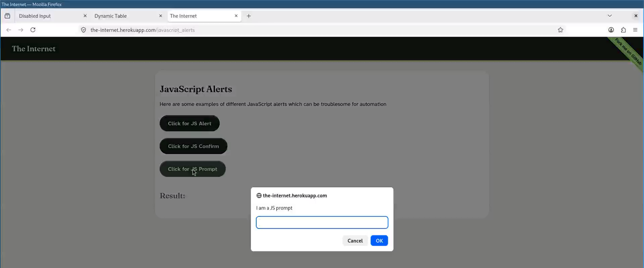
Task: Open the Firefox View icon
Action: 7,16
